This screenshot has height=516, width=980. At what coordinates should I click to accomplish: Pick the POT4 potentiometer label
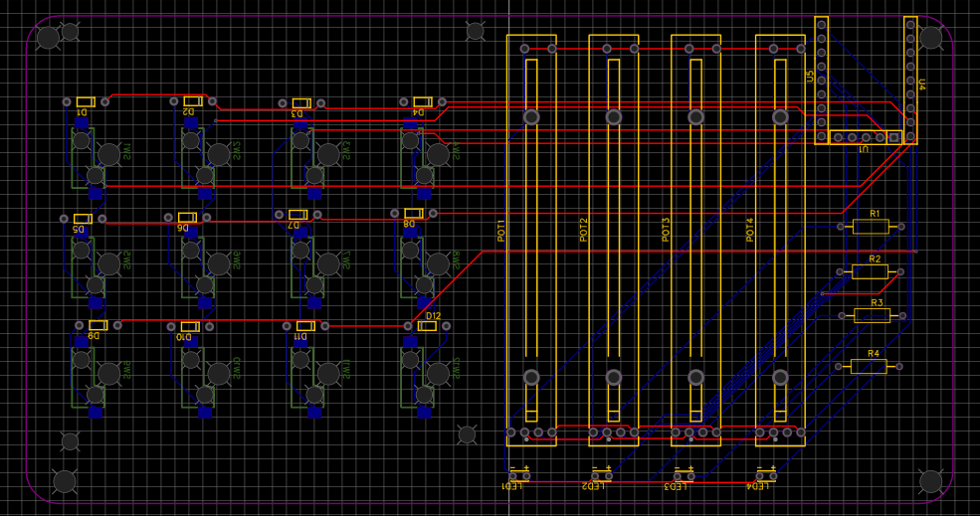pyautogui.click(x=750, y=230)
